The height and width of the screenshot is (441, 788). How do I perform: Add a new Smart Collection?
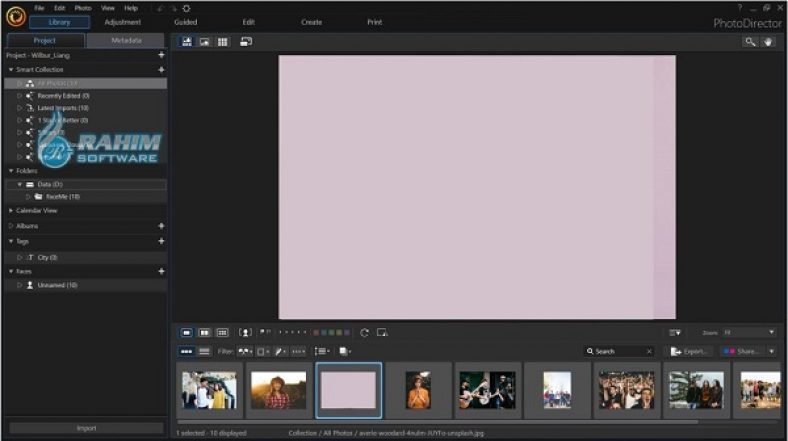(x=161, y=70)
